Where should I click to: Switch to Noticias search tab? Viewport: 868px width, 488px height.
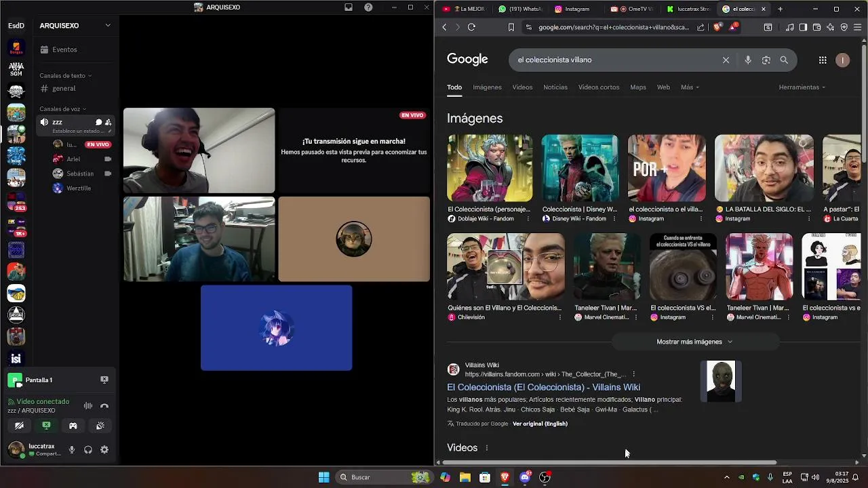[x=555, y=87]
